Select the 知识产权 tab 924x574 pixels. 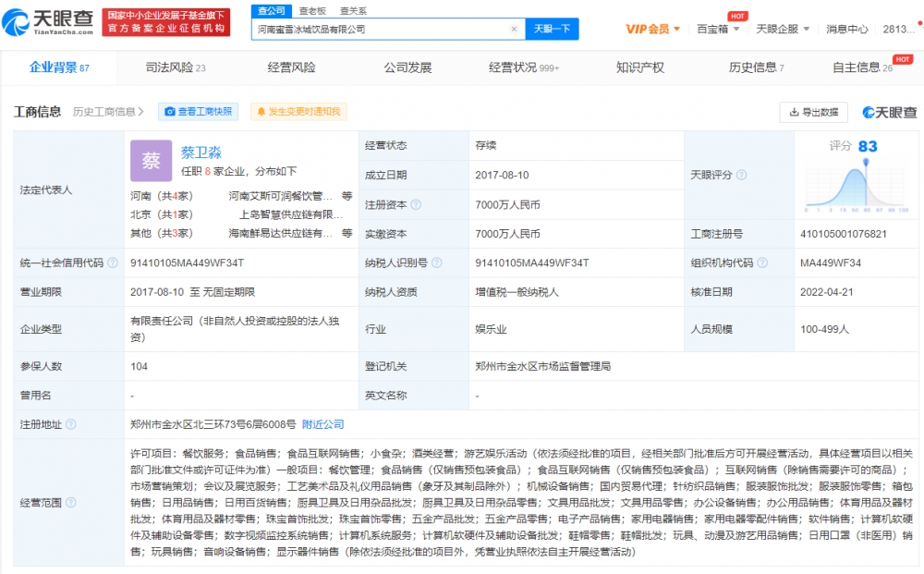640,67
